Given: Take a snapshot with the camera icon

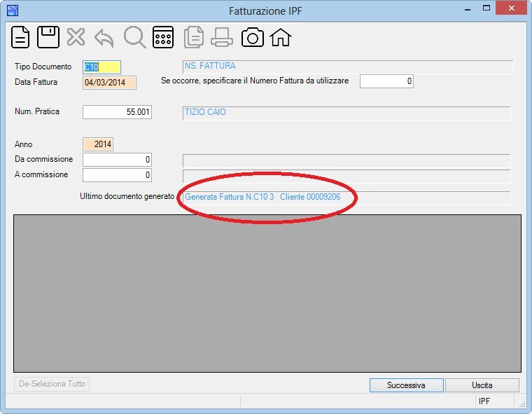Looking at the screenshot, I should pyautogui.click(x=253, y=37).
